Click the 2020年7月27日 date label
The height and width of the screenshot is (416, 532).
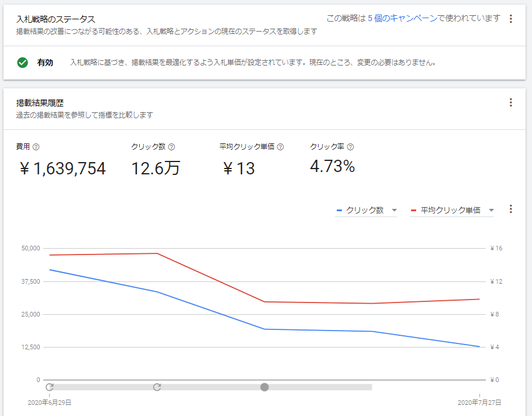click(479, 403)
